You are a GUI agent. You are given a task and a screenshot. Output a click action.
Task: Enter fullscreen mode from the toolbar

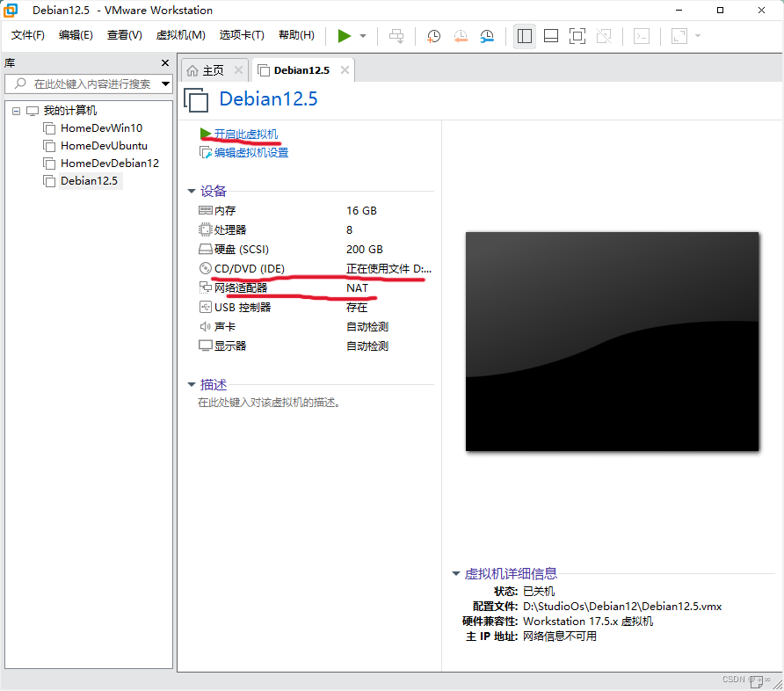(x=577, y=36)
